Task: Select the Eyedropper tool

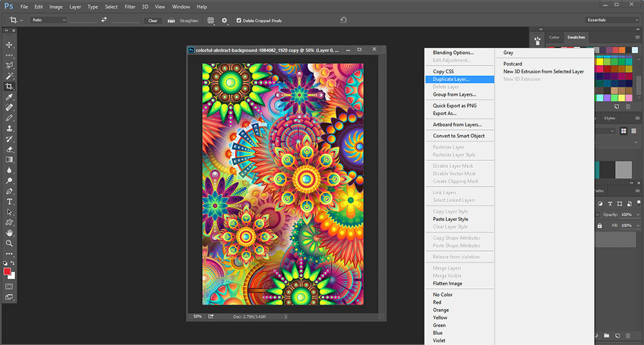Action: tap(9, 97)
